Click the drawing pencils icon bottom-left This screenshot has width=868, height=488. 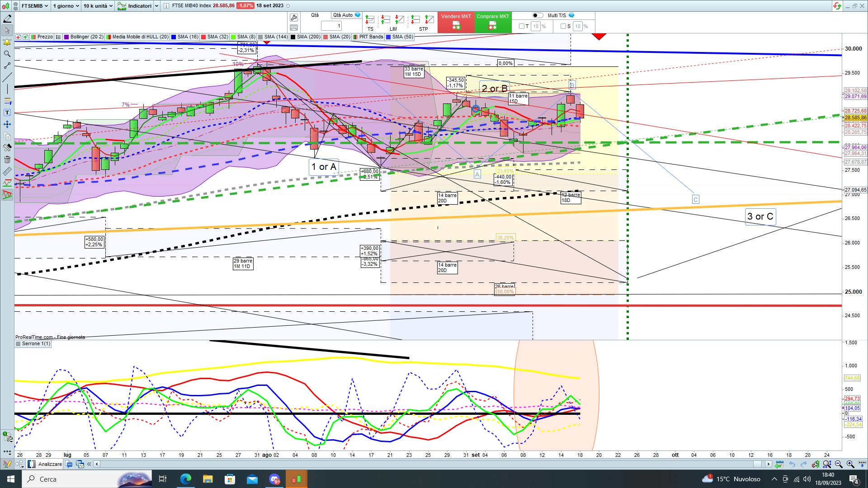tap(7, 464)
